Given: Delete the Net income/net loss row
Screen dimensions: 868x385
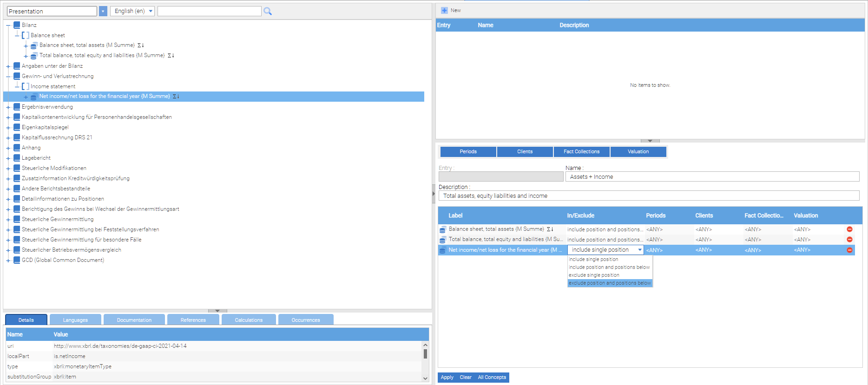Looking at the screenshot, I should (x=849, y=250).
